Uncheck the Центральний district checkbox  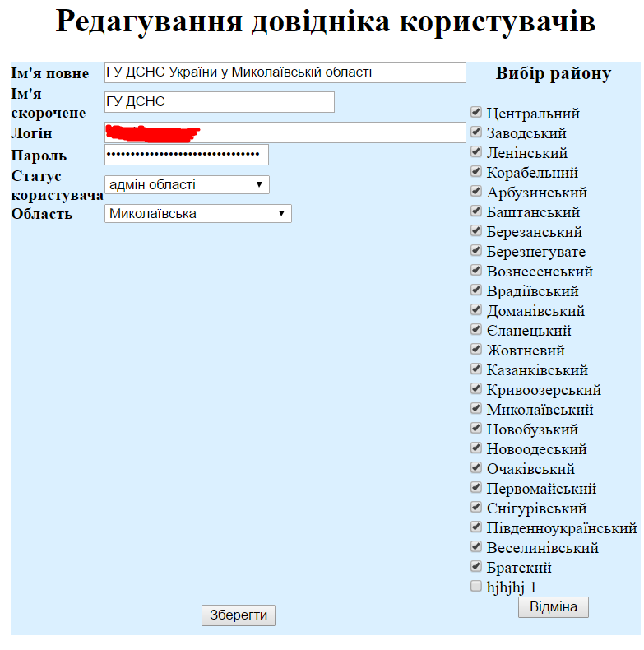coord(475,113)
